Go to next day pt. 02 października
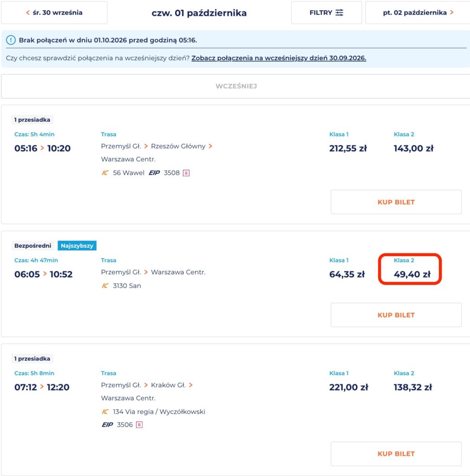Screen dimensions: 470x476 (x=418, y=13)
